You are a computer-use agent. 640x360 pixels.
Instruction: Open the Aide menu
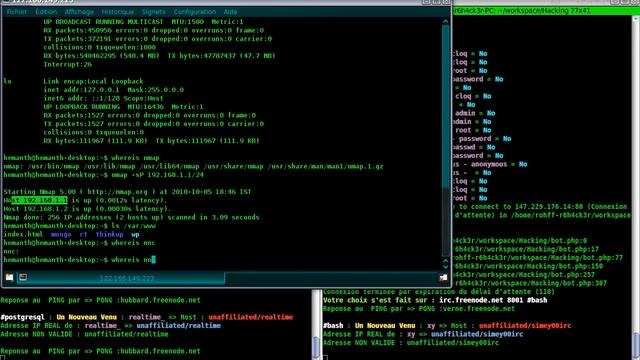click(x=231, y=12)
